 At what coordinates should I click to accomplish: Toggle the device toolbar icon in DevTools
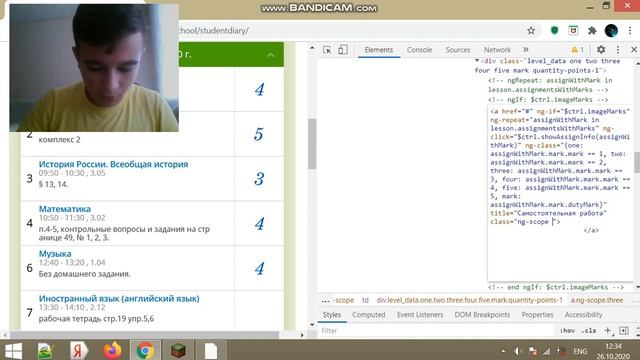[343, 50]
